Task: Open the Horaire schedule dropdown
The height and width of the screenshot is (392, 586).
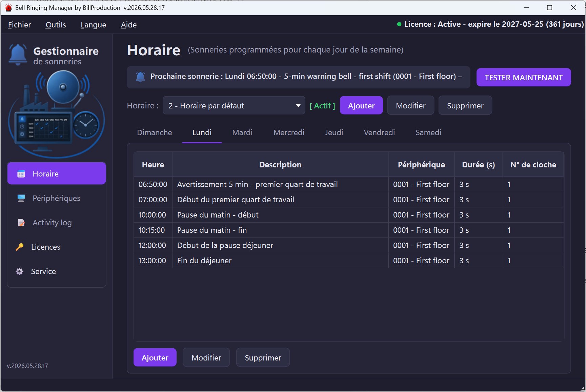Action: tap(234, 105)
